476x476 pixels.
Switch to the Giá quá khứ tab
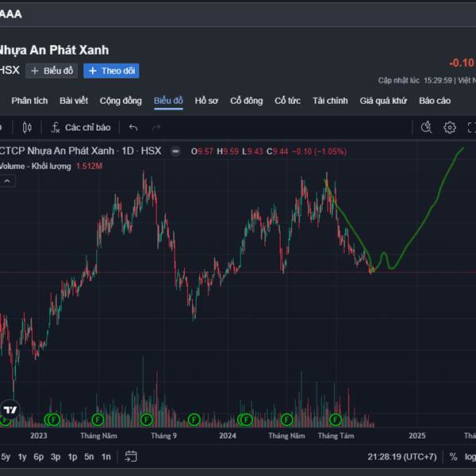click(383, 101)
